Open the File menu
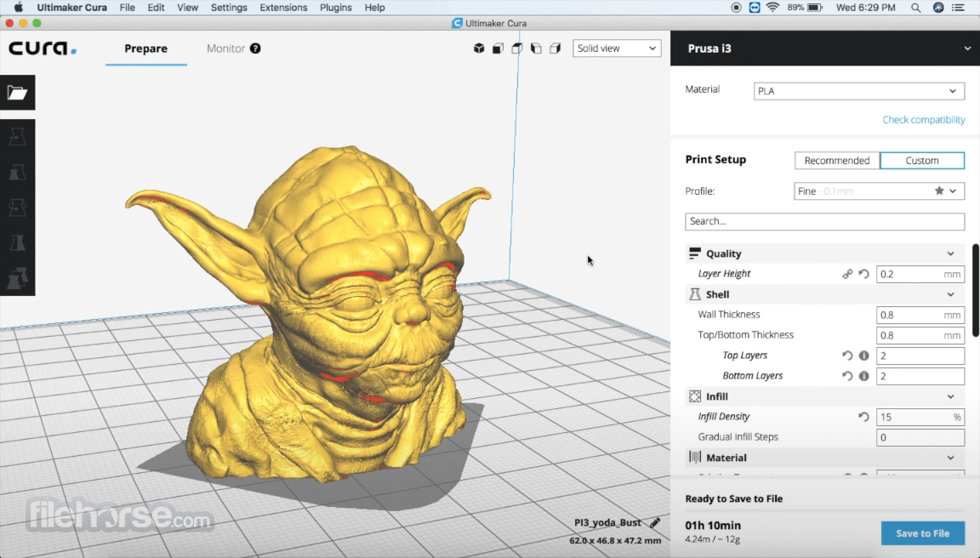The image size is (980, 558). pos(127,8)
